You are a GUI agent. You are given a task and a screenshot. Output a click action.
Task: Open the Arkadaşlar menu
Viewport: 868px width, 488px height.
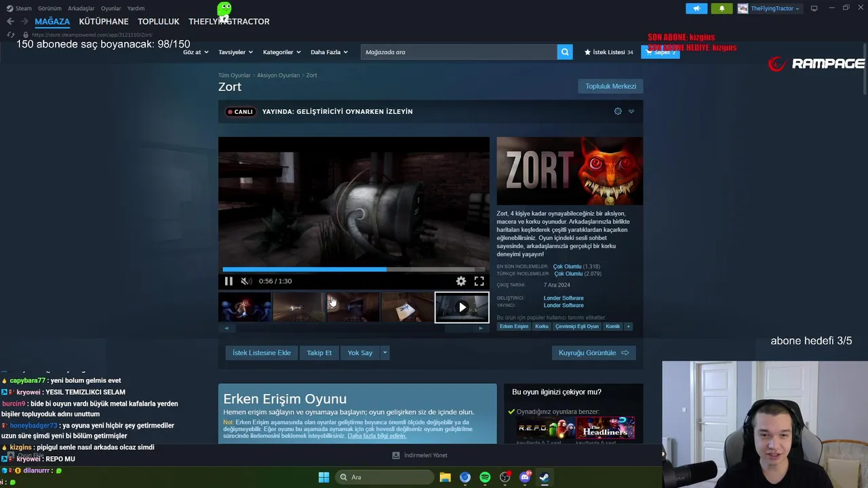81,9
